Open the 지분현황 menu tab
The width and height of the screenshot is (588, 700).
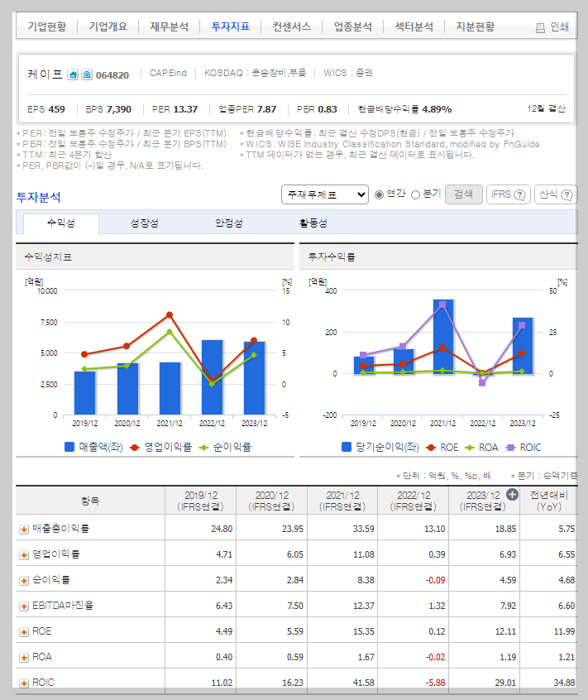(476, 26)
